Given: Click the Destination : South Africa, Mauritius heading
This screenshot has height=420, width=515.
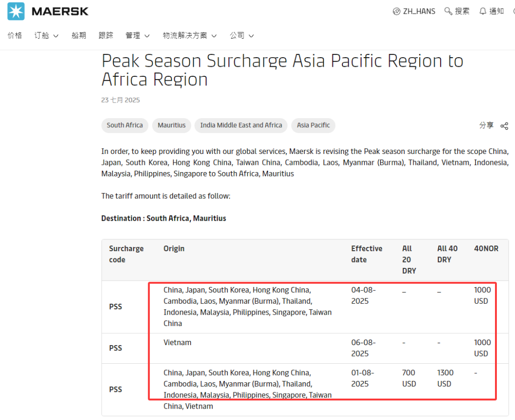Looking at the screenshot, I should [x=164, y=218].
